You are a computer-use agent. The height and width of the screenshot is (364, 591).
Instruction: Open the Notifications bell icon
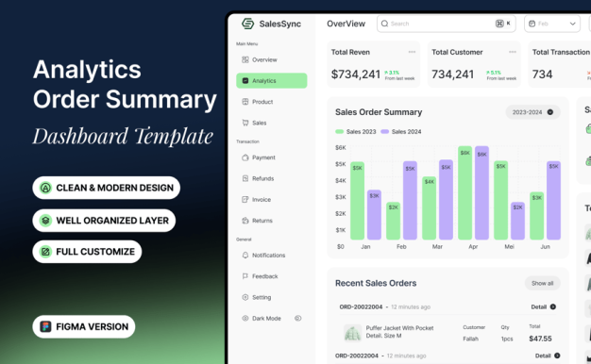[x=245, y=256]
